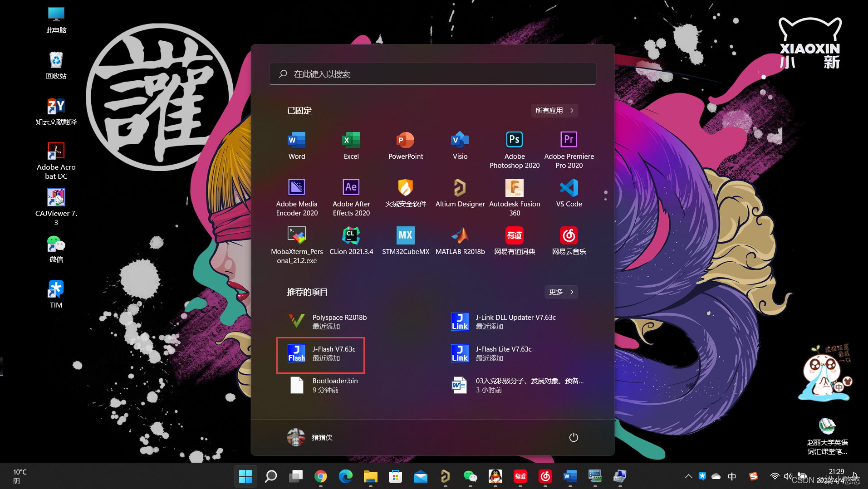Launch Adobe After Effects 2020
Viewport: 868px width, 489px height.
click(x=351, y=198)
